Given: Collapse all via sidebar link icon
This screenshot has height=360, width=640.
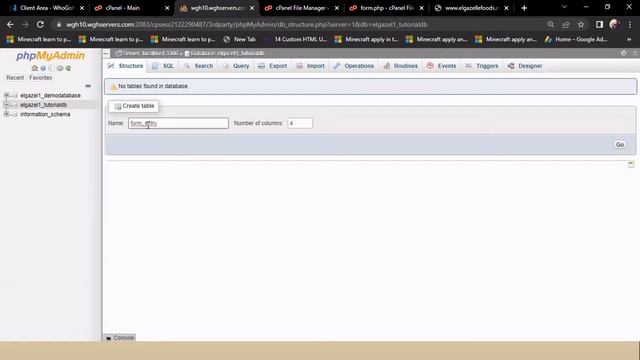Looking at the screenshot, I should click(88, 86).
